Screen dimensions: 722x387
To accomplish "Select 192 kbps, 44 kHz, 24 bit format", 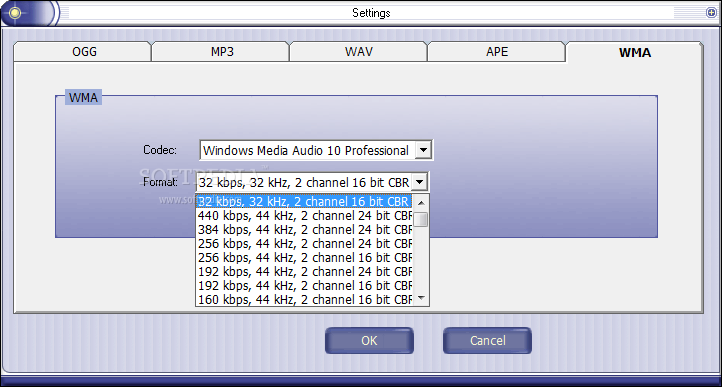I will click(x=304, y=271).
